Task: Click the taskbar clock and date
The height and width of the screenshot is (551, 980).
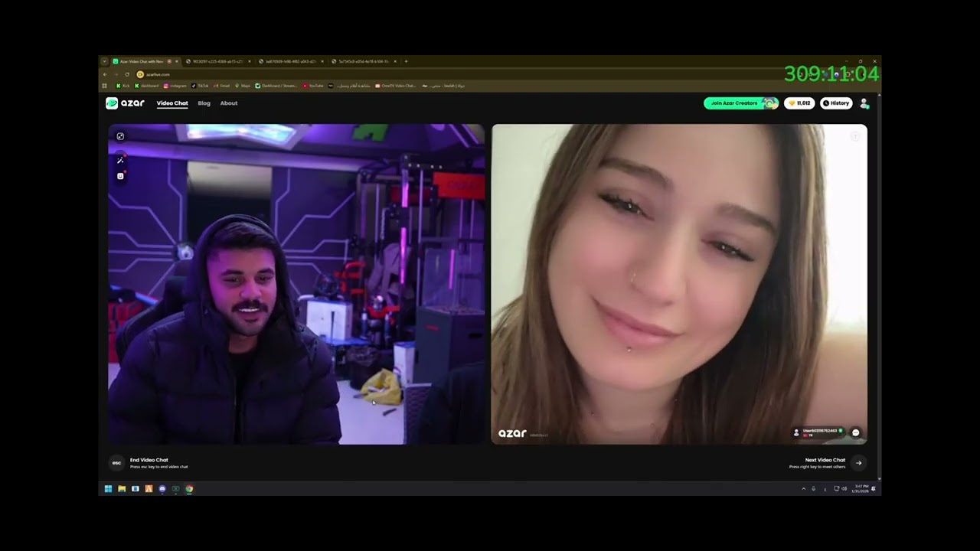Action: point(860,488)
